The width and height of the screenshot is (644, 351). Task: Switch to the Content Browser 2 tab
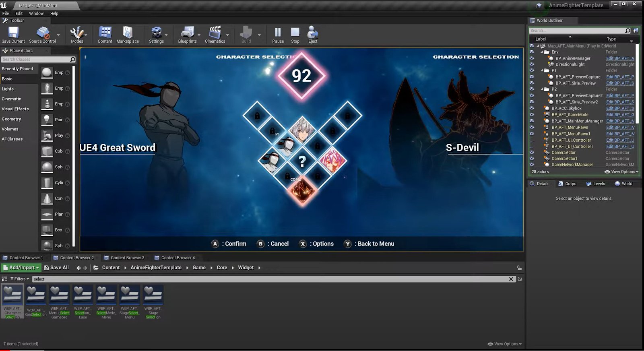76,258
